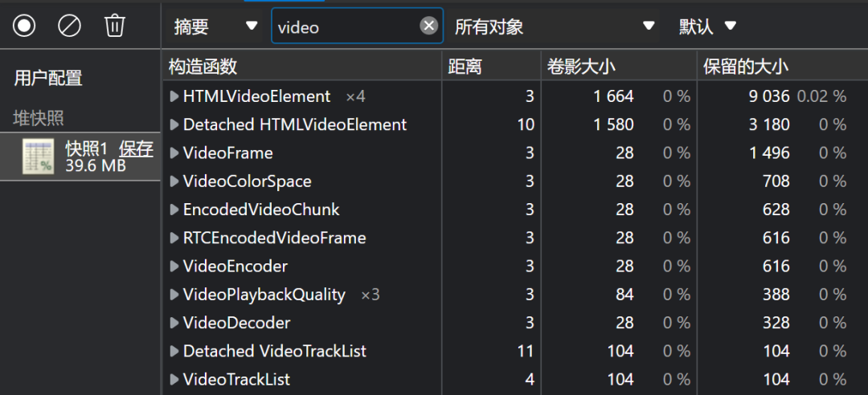Click distance value 10
This screenshot has width=868, height=395.
[x=524, y=125]
